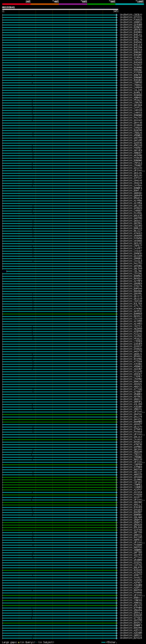Select the UniRef100_P11145 hit label

(131, 371)
